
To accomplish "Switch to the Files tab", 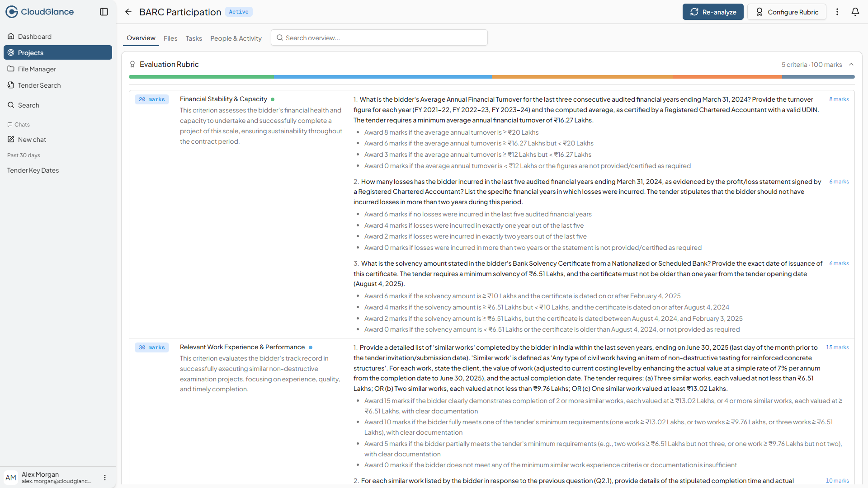I will pyautogui.click(x=170, y=38).
